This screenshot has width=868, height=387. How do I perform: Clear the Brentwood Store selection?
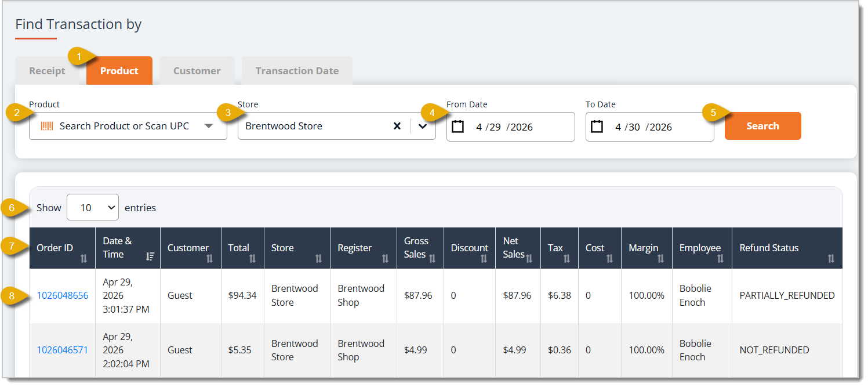click(x=397, y=126)
